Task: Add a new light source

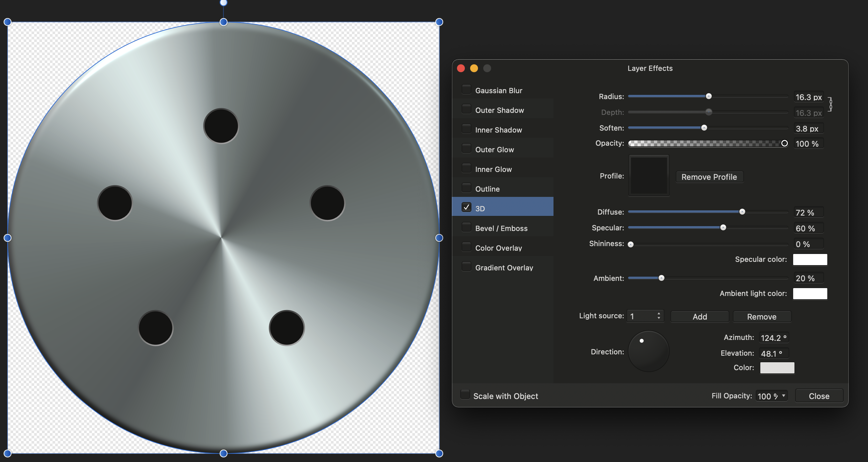Action: tap(700, 317)
